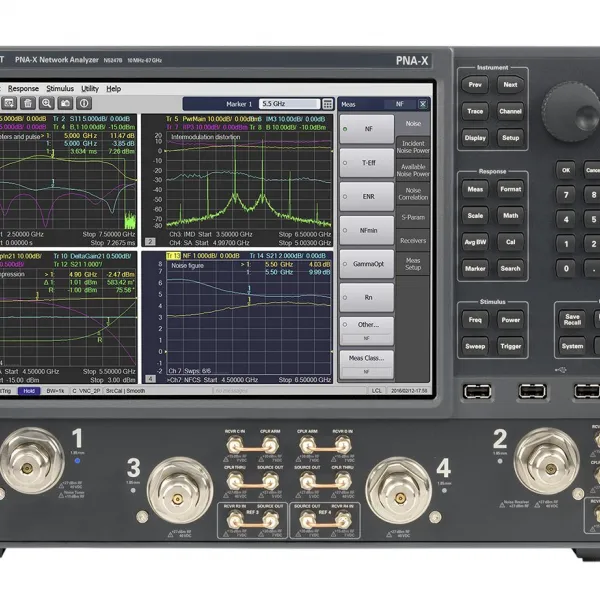This screenshot has height=600, width=600.
Task: Open the Meas Class... softkey
Action: pos(367,365)
